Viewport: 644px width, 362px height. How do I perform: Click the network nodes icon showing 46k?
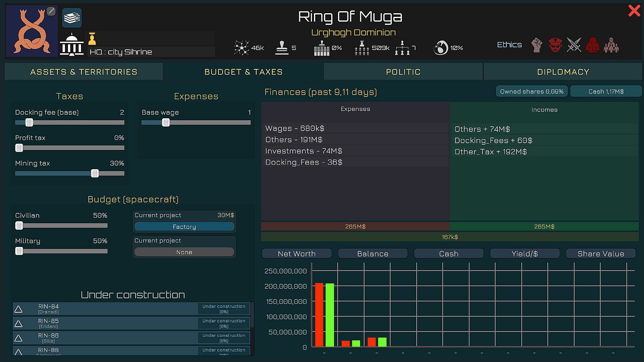tap(241, 48)
